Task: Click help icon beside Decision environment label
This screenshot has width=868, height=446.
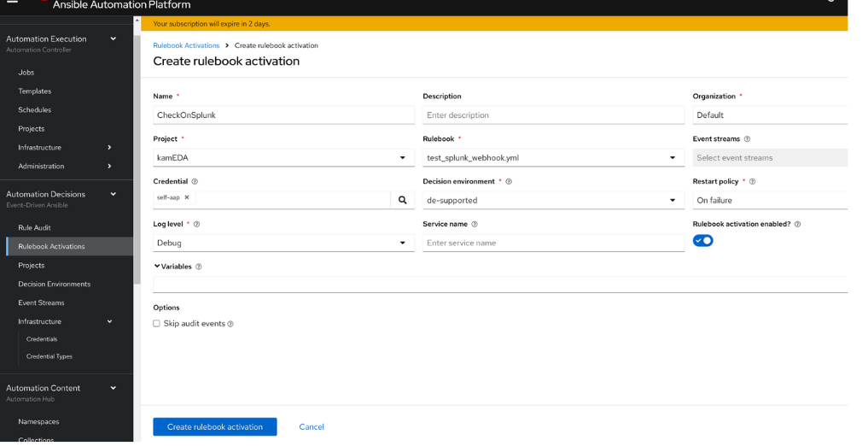Action: pos(510,182)
